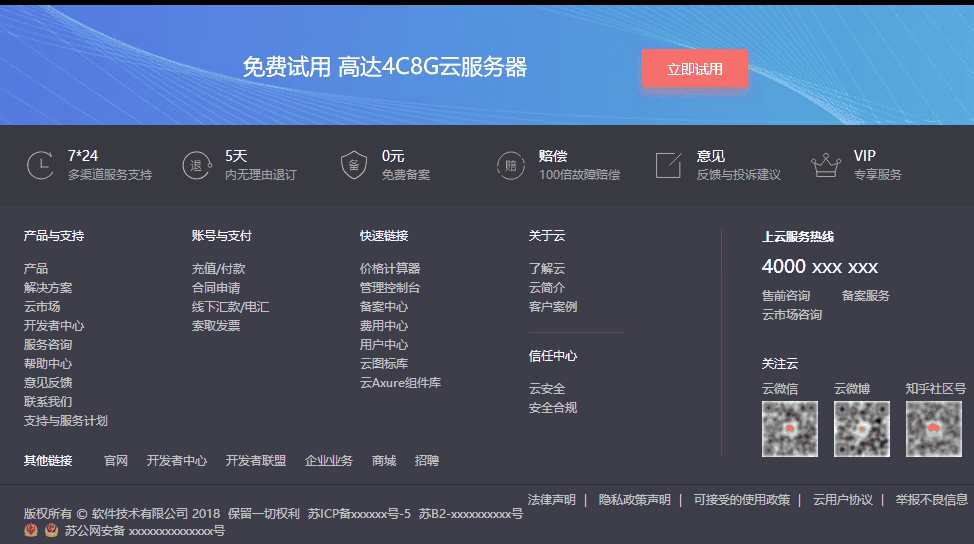
Task: Open 开发者中心 in 其他链接 row
Action: pos(177,460)
